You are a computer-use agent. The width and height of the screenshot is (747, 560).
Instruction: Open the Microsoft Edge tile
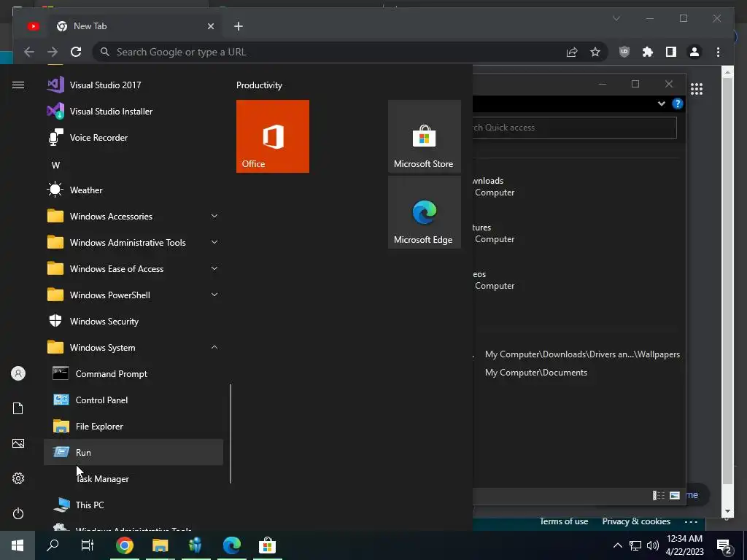(x=424, y=212)
